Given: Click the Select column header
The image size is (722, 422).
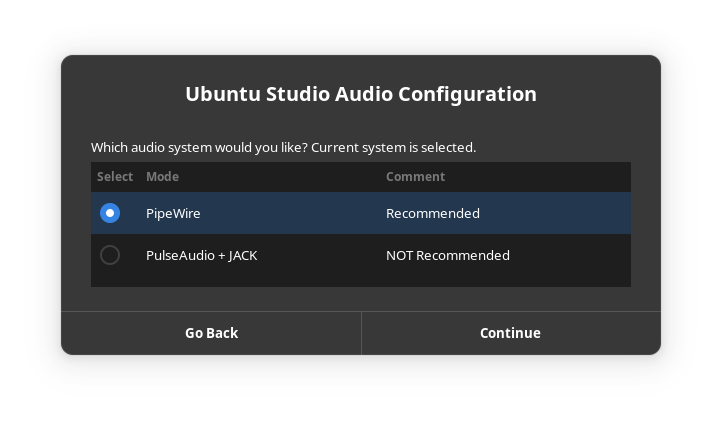Looking at the screenshot, I should click(x=115, y=177).
